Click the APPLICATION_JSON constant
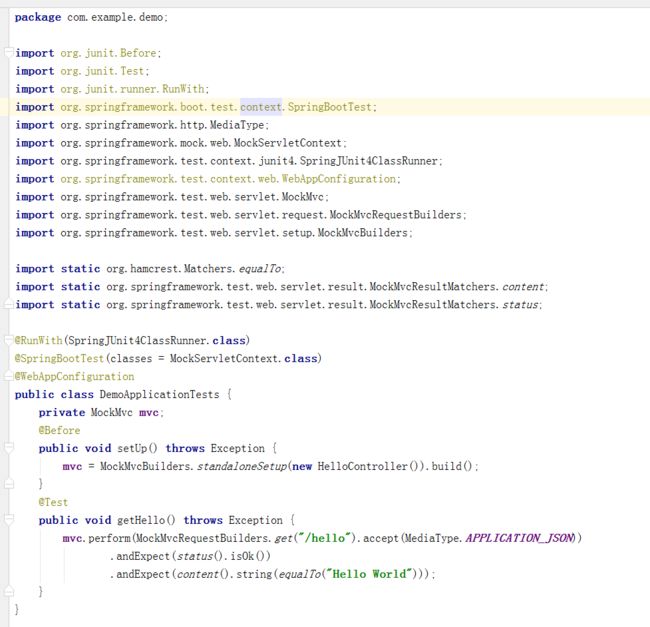650x627 pixels. (x=520, y=538)
